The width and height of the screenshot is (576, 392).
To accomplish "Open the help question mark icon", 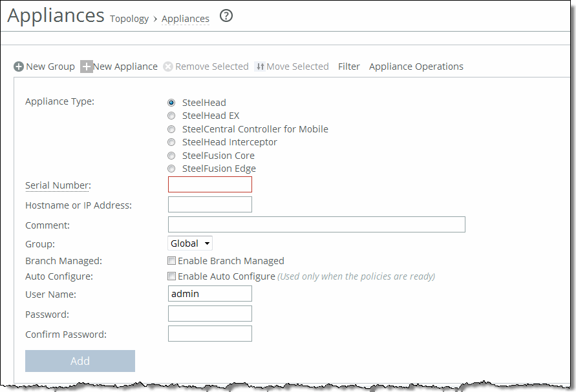I will point(226,15).
